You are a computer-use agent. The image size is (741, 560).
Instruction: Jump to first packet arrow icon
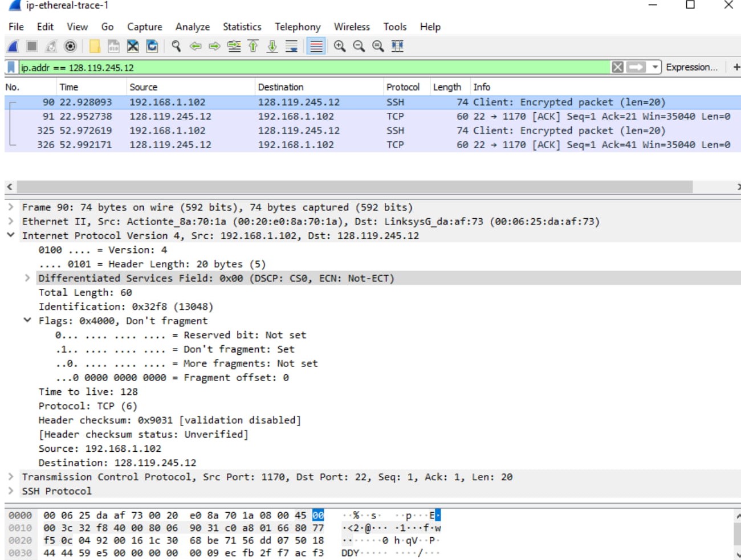pos(253,46)
